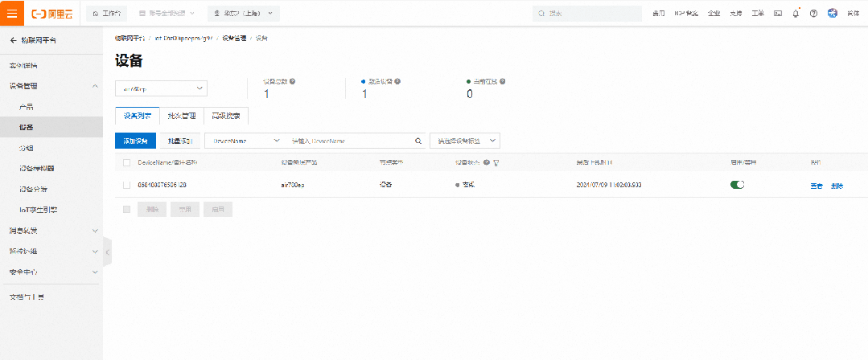Click the blue 添加设备 button

135,141
